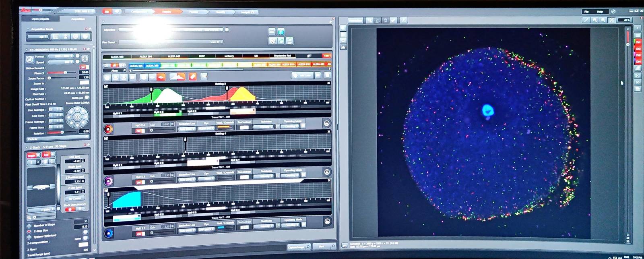Screen dimensions: 644x259
Task: Click the Line Average stepper
Action: point(55,109)
